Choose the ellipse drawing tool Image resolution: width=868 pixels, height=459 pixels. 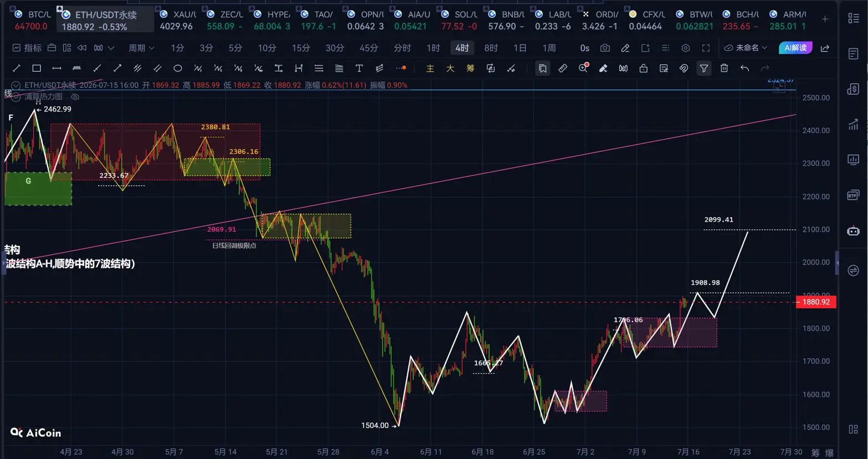[x=178, y=68]
